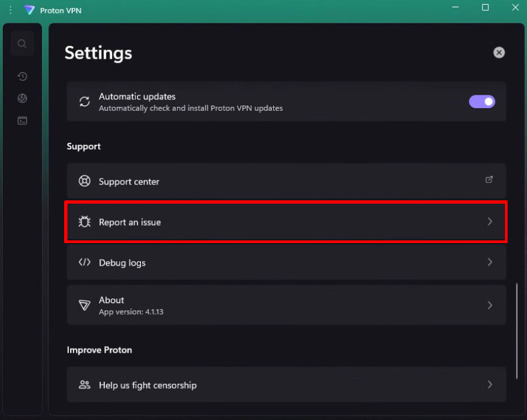Expand Debug logs chevron arrow
The width and height of the screenshot is (527, 420).
(x=490, y=262)
